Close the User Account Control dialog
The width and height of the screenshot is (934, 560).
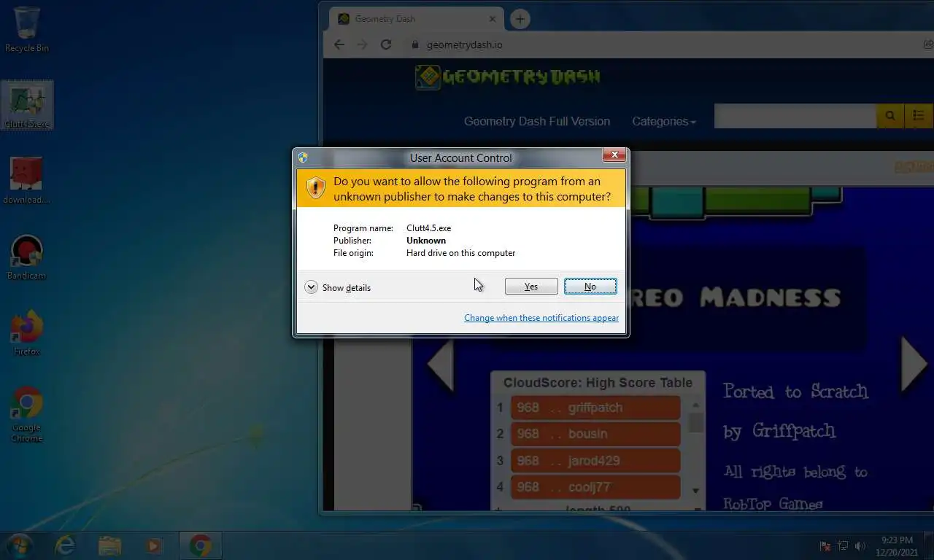(614, 155)
